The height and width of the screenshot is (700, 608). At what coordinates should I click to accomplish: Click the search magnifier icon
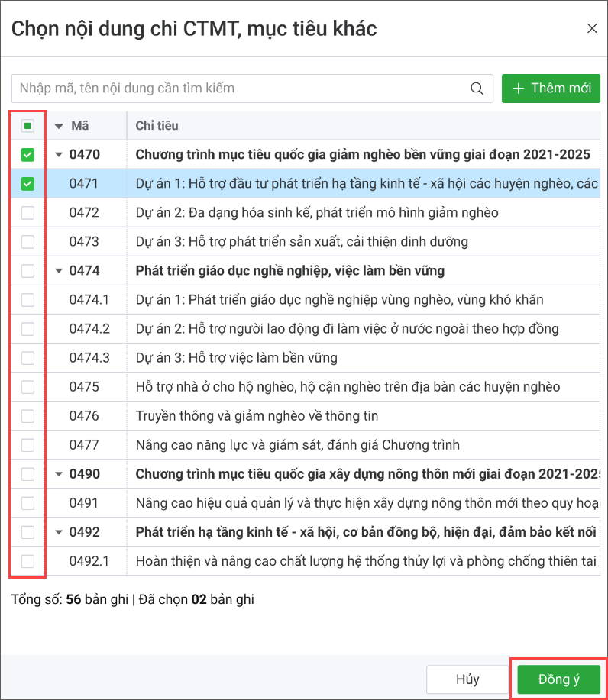[x=477, y=89]
